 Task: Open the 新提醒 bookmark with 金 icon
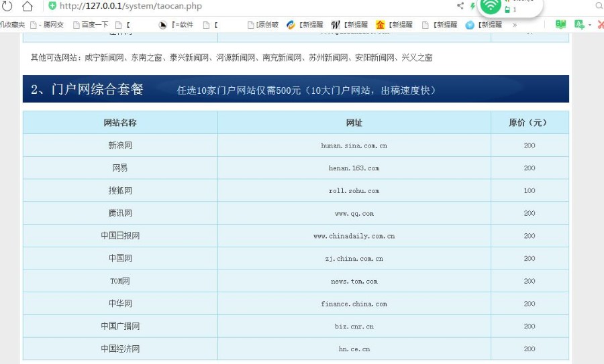click(395, 25)
